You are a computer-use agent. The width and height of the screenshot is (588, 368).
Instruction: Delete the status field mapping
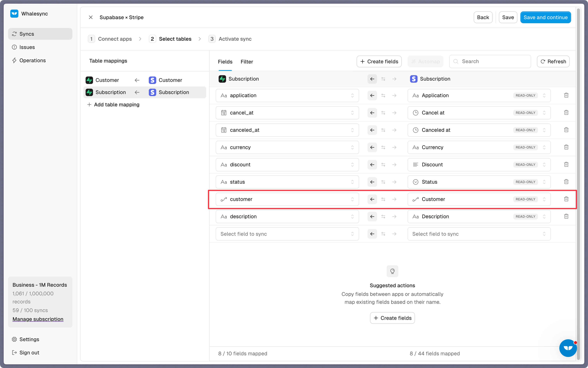tap(566, 182)
